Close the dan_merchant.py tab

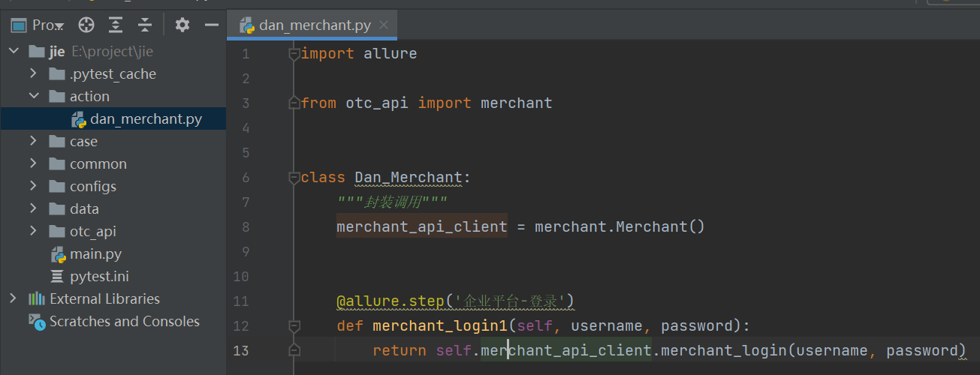tap(384, 25)
